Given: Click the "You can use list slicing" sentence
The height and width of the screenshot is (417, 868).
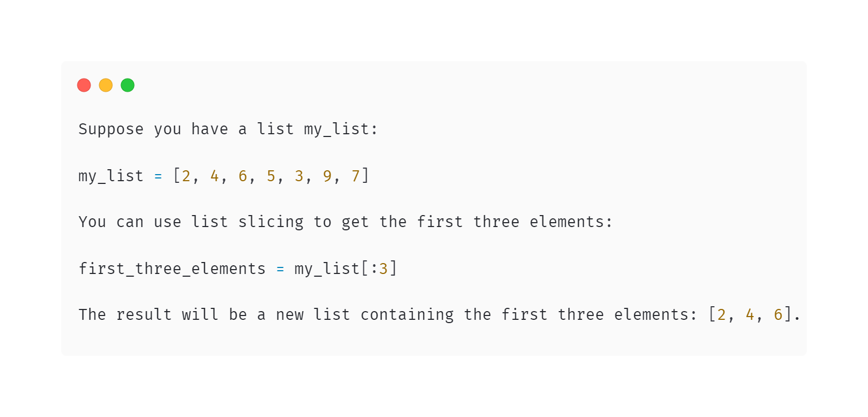Looking at the screenshot, I should point(345,222).
